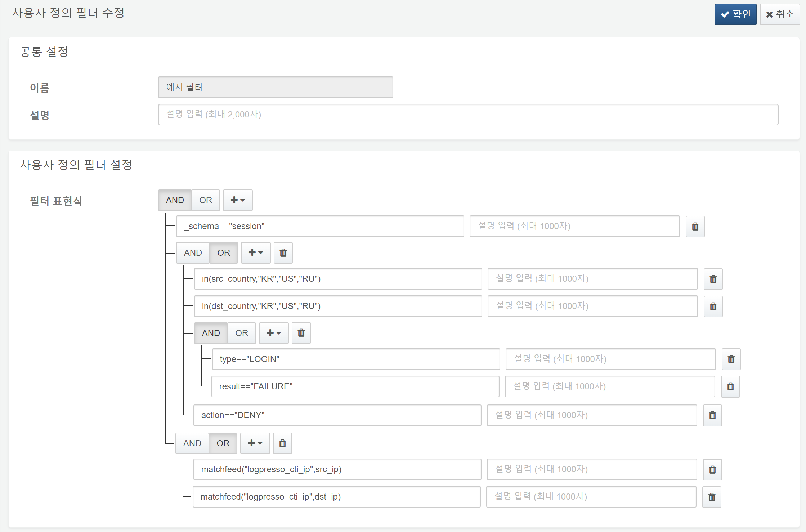Click the 사용자 정의 필터 설정 heading
This screenshot has width=806, height=532.
pyautogui.click(x=76, y=165)
